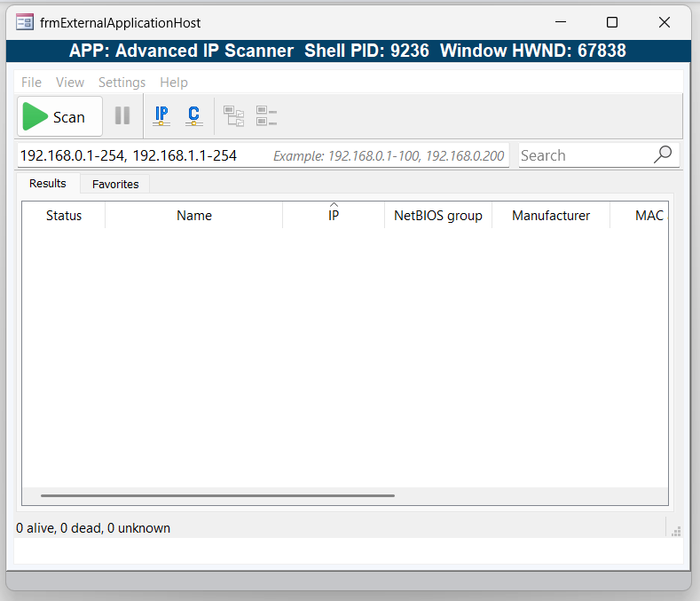The width and height of the screenshot is (700, 601).
Task: Minimize the frmExternalApplicationHost window
Action: click(561, 22)
